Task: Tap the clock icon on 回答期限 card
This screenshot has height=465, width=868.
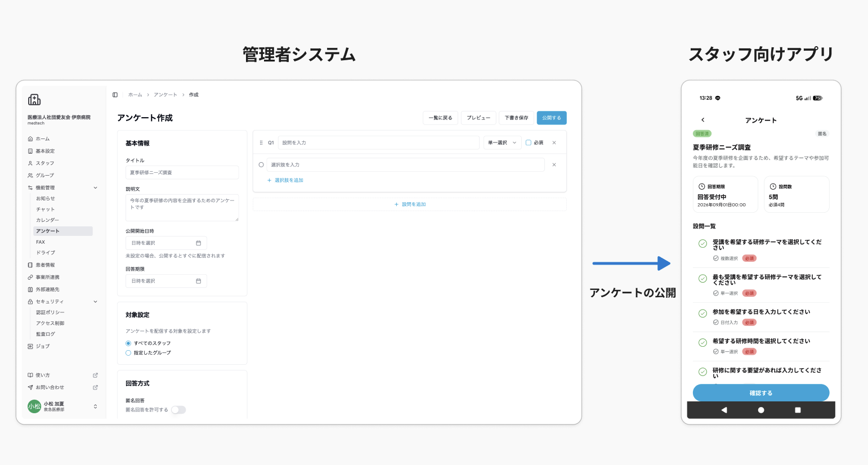Action: tap(701, 186)
